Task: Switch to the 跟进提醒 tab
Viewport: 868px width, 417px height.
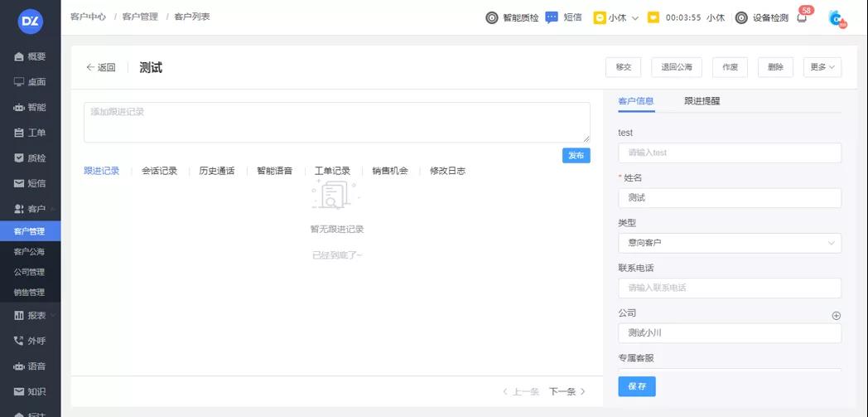Action: pos(702,101)
